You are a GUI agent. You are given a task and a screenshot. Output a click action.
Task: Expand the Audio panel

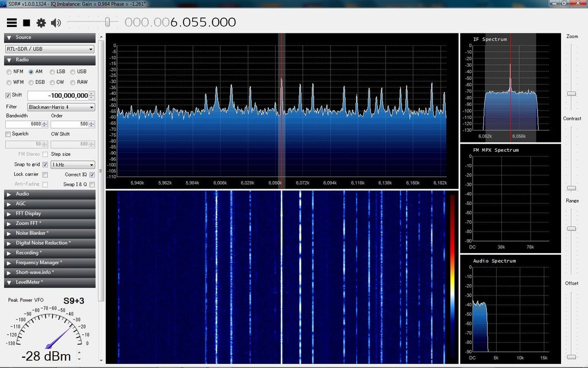click(50, 194)
